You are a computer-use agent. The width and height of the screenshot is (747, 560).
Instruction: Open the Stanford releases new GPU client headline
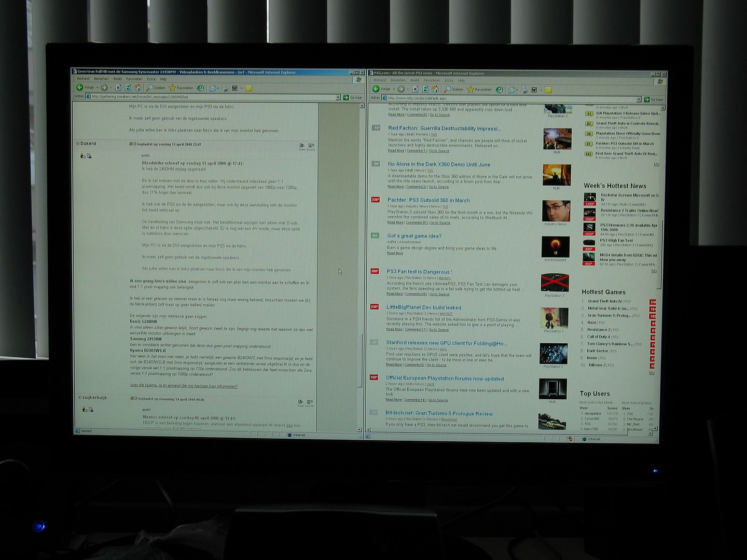click(447, 343)
